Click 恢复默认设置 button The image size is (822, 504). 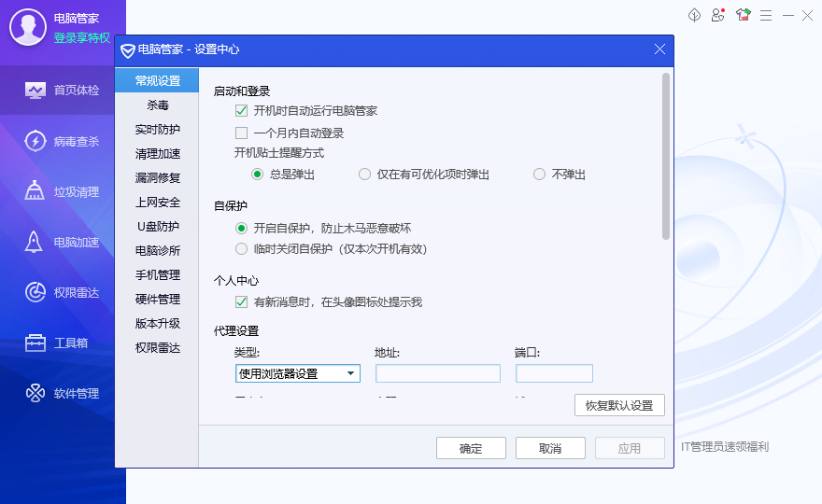click(x=619, y=405)
